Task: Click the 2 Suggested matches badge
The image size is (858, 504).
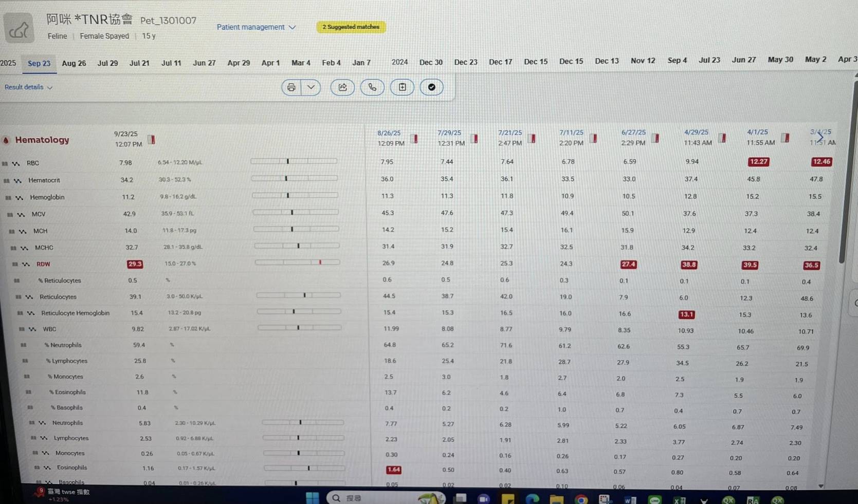Action: (x=351, y=27)
